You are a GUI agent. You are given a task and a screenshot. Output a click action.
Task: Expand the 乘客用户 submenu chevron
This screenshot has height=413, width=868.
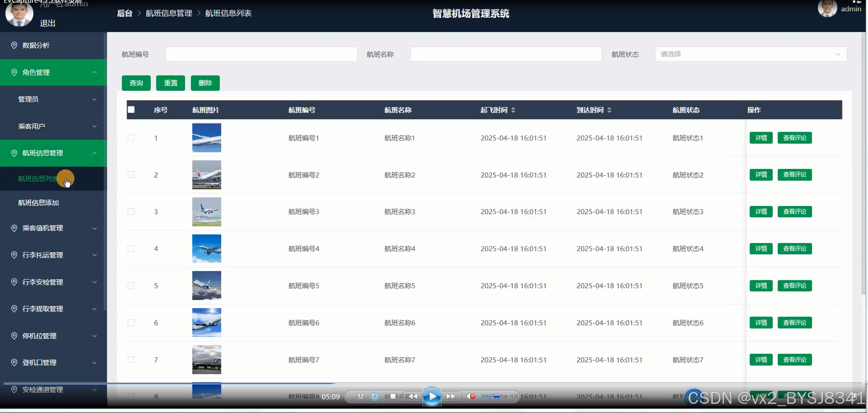point(94,126)
